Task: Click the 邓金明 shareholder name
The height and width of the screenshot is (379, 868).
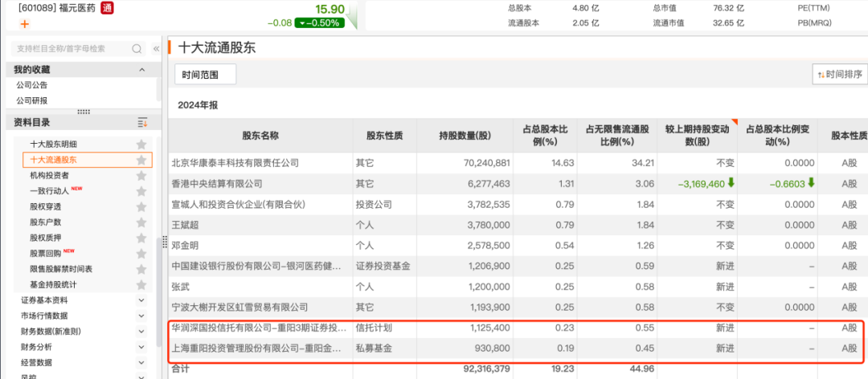Action: tap(184, 245)
